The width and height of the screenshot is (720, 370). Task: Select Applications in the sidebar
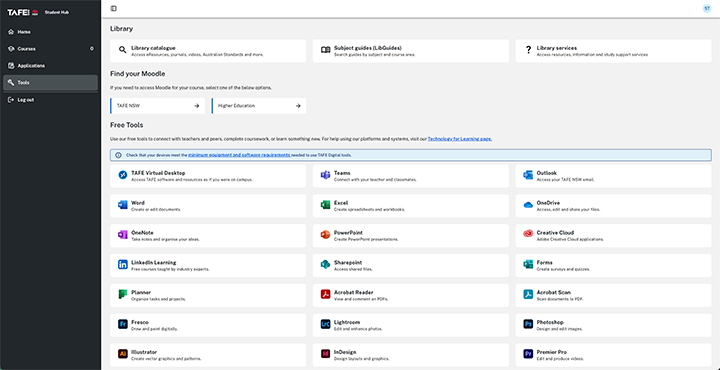51,66
